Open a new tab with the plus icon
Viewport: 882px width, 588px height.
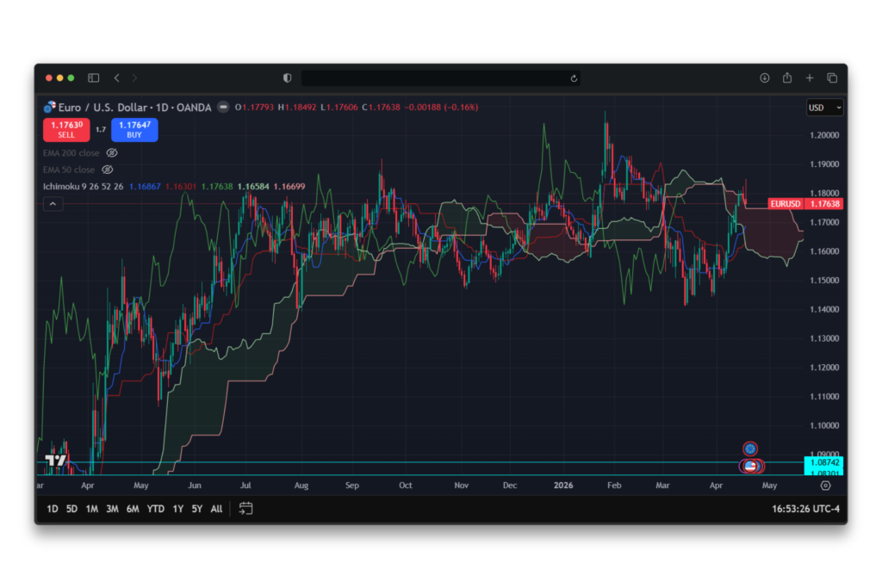809,77
